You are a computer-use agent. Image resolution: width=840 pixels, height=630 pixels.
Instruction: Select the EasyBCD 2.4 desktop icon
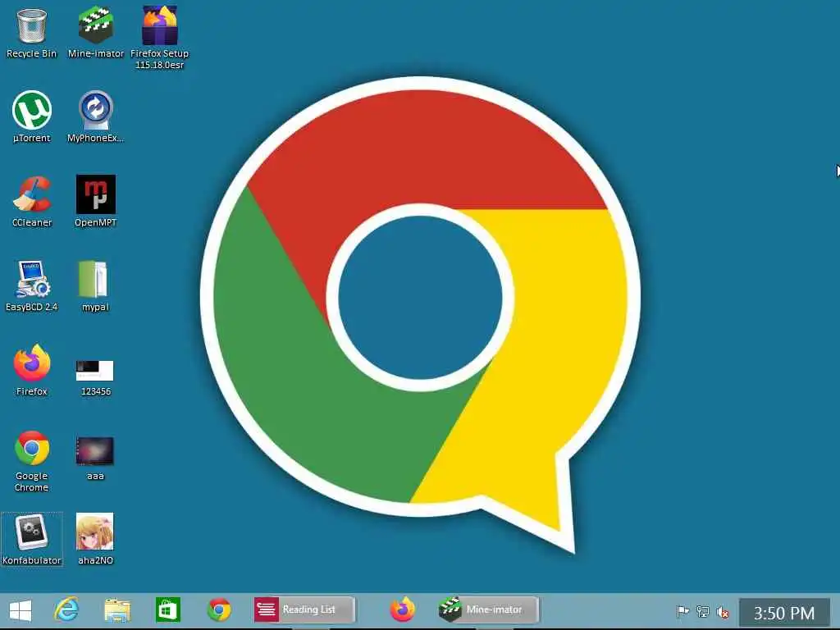(x=32, y=286)
